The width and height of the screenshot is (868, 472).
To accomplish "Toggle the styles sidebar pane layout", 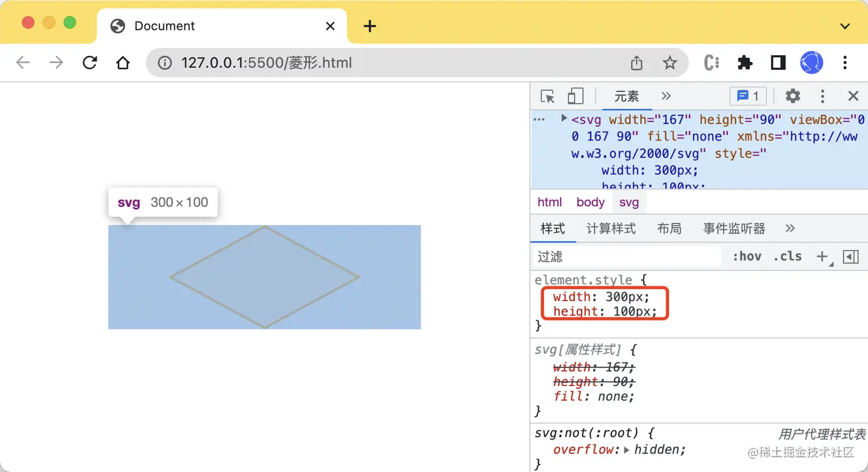I will pos(851,256).
